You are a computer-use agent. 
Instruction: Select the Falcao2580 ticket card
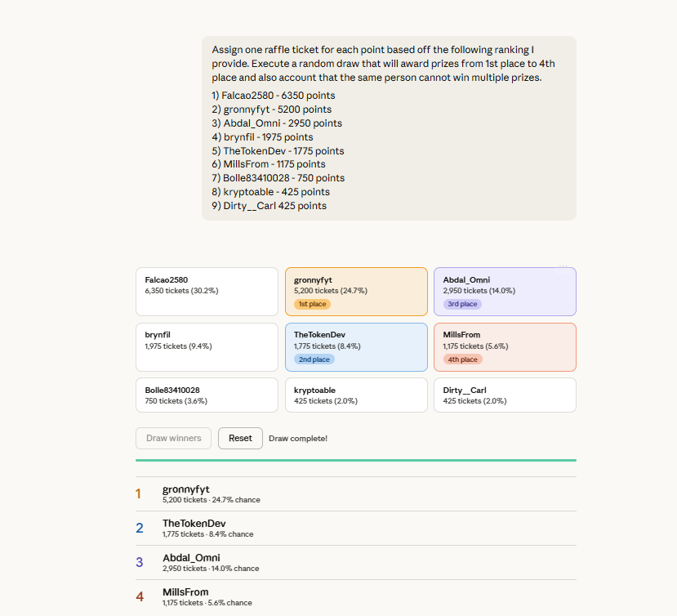(x=207, y=292)
